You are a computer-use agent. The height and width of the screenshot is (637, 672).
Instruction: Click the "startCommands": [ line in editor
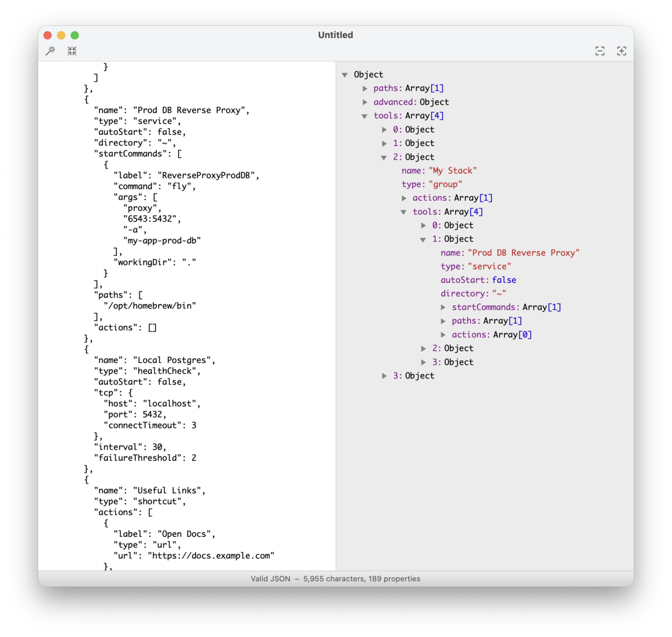(138, 154)
